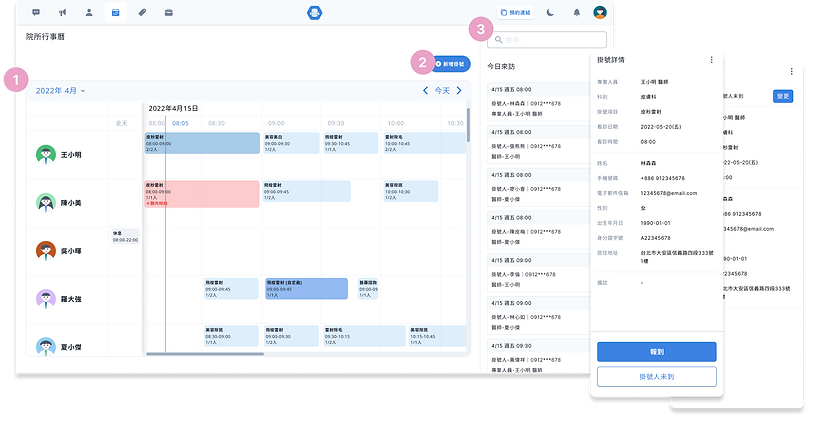This screenshot has width=819, height=421.
Task: Open 陳小美's pink 08:00-09:00 appointment block
Action: click(202, 194)
